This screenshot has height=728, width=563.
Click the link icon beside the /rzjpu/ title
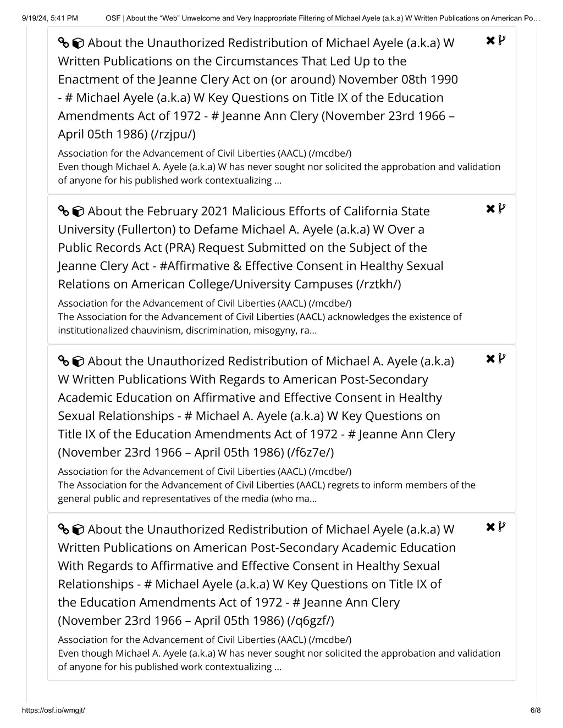[x=63, y=43]
